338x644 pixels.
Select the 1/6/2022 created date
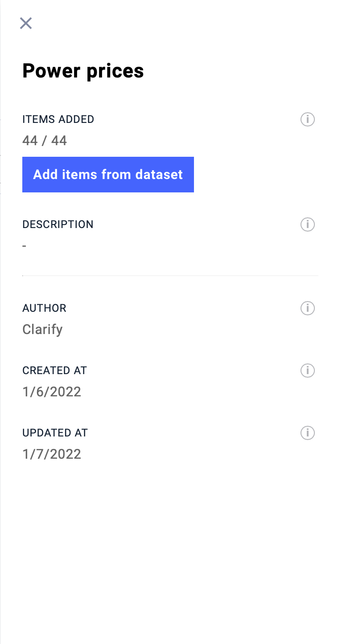[x=52, y=392]
